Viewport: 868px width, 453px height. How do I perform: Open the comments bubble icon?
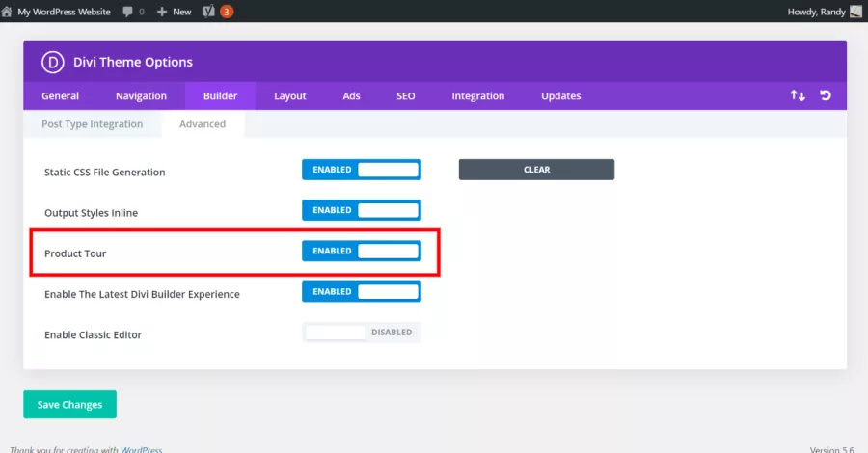click(128, 12)
